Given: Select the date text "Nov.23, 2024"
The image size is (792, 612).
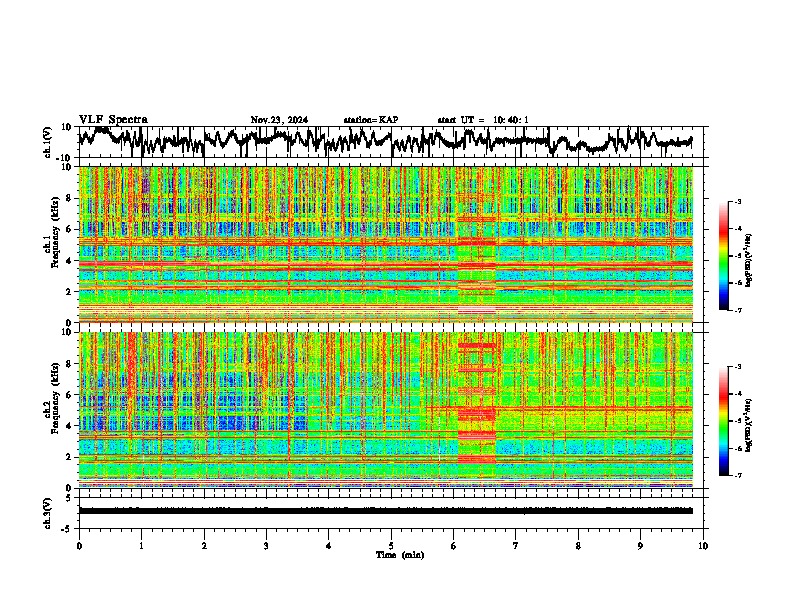Looking at the screenshot, I should click(x=279, y=120).
